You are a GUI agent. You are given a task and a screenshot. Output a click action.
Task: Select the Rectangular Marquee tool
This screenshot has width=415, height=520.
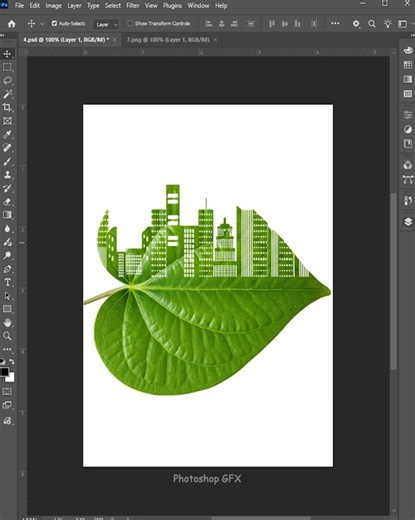[x=7, y=67]
